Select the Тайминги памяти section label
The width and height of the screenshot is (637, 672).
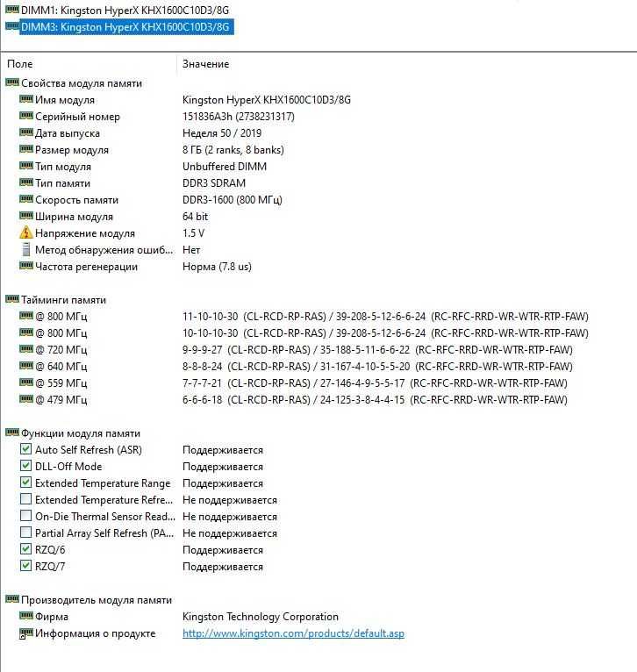click(x=63, y=300)
